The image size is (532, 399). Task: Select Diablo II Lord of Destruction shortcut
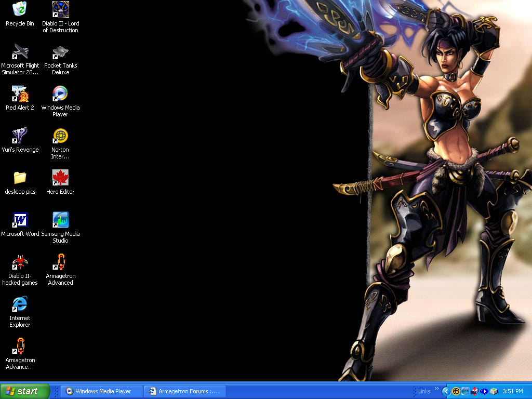[x=60, y=9]
